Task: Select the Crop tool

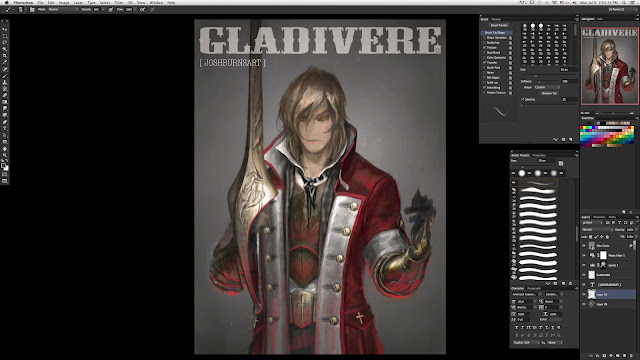Action: click(x=4, y=56)
